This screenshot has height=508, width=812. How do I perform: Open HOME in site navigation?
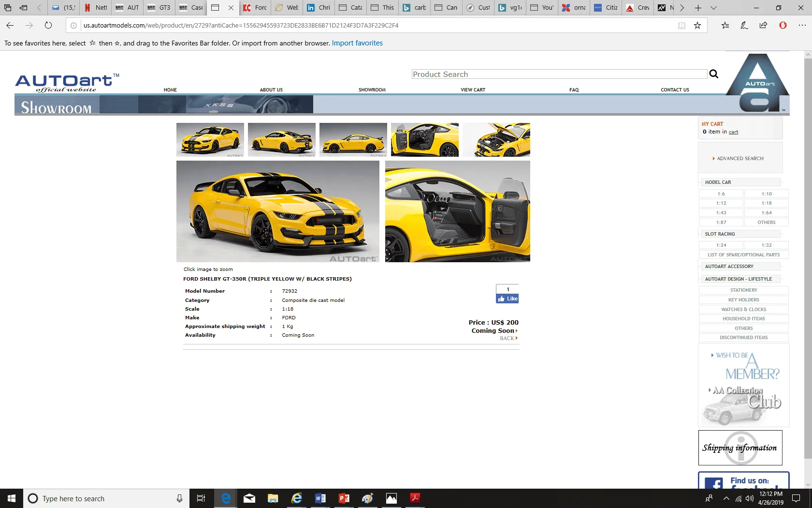click(x=170, y=90)
